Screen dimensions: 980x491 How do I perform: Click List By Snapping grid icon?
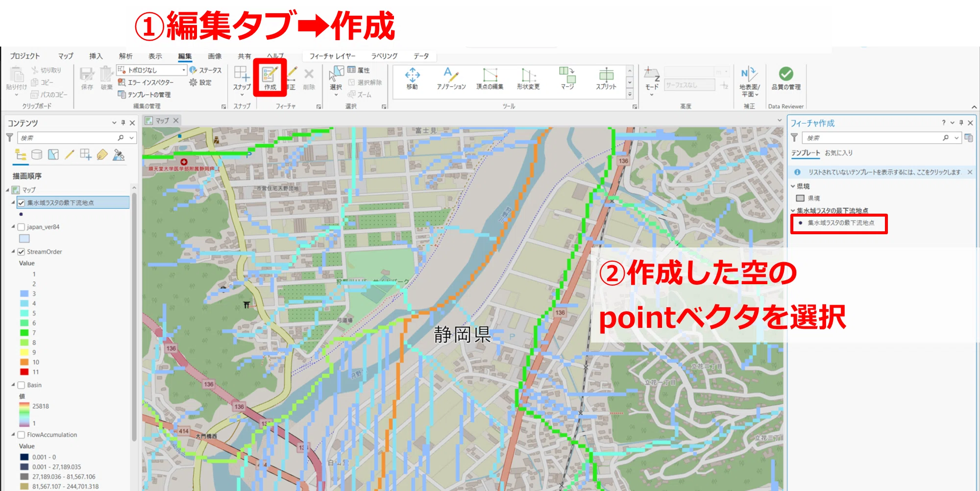pyautogui.click(x=86, y=155)
